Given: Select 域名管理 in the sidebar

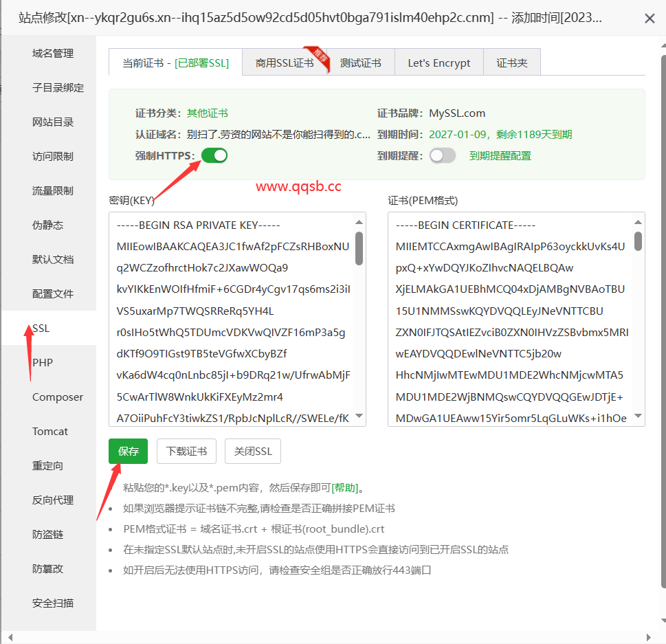Looking at the screenshot, I should pyautogui.click(x=53, y=54).
